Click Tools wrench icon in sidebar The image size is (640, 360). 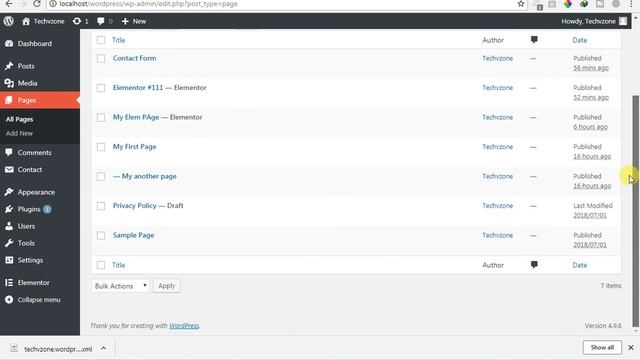point(9,243)
